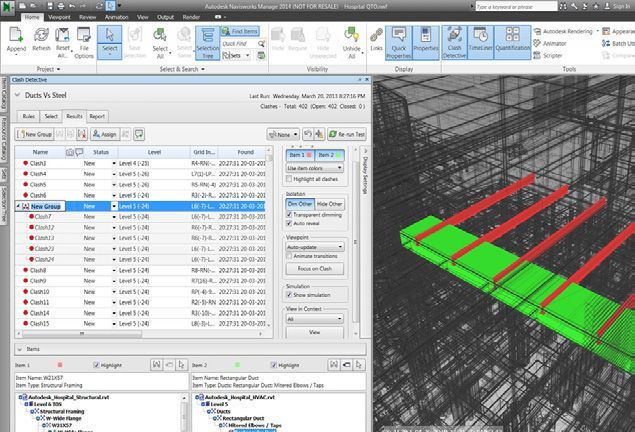Open the View in Context All dropdown
Viewport: 635px width, 432px height.
(x=315, y=319)
